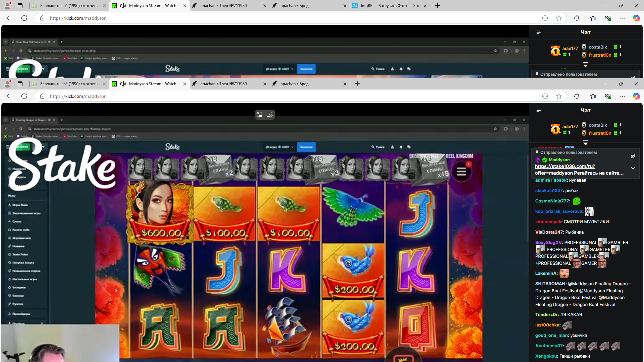This screenshot has height=362, width=644.
Task: Mute the Maddyson Stream tab in back window
Action: coord(123,6)
